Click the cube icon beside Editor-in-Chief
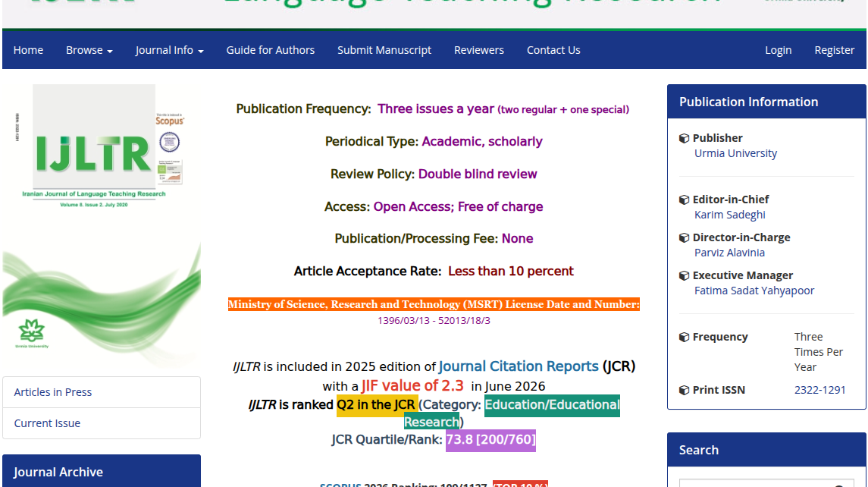868x487 pixels. click(685, 200)
